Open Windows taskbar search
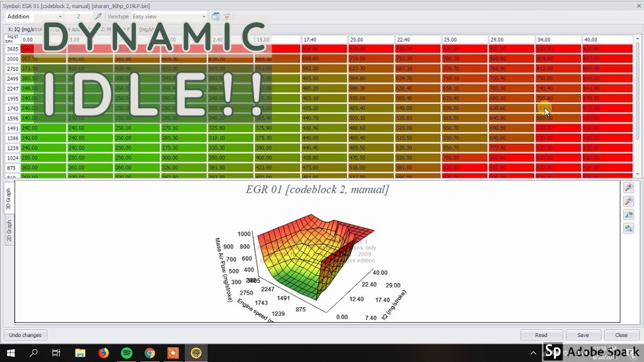The image size is (644, 362). point(34,353)
